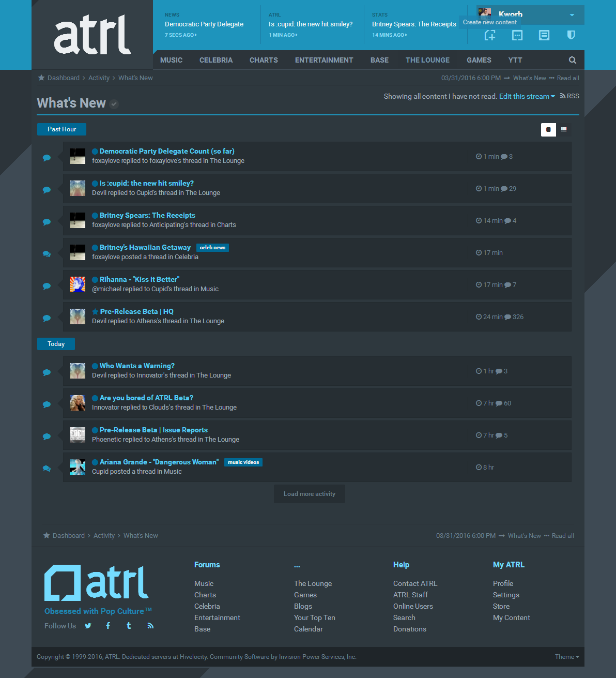Image resolution: width=616 pixels, height=678 pixels.
Task: Open the Tumblr follow icon
Action: pos(129,626)
